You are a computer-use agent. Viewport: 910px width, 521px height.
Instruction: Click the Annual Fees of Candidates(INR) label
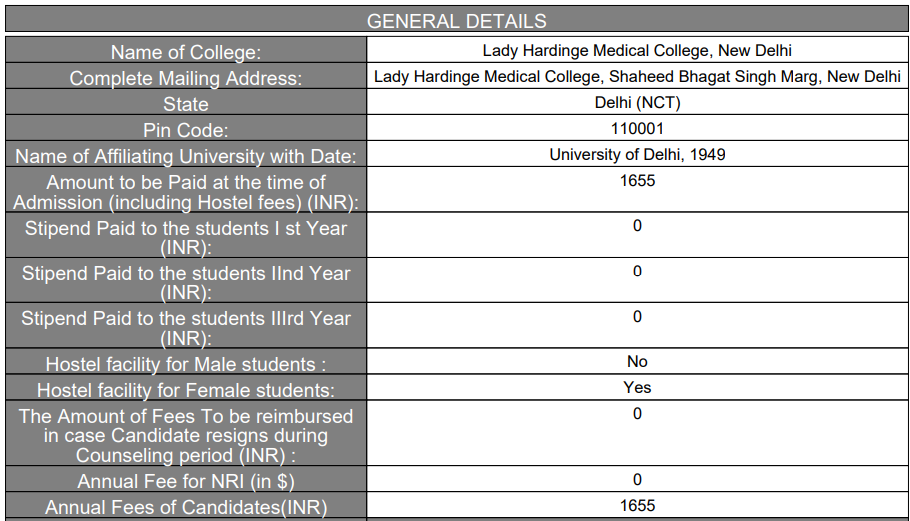point(186,507)
